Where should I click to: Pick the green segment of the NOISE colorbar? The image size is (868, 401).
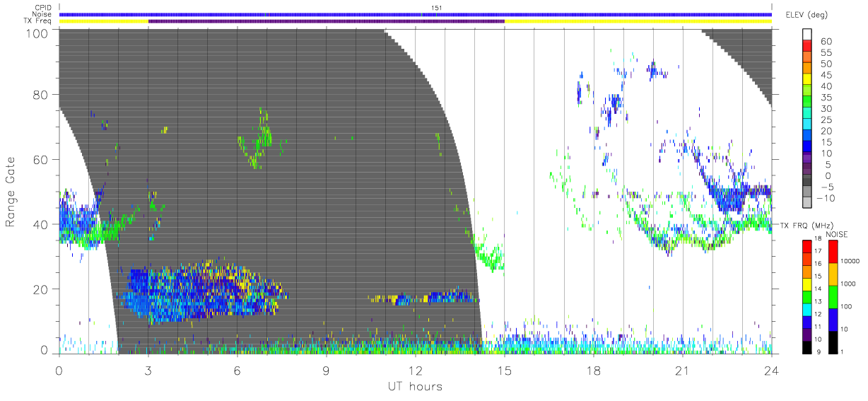click(x=834, y=297)
